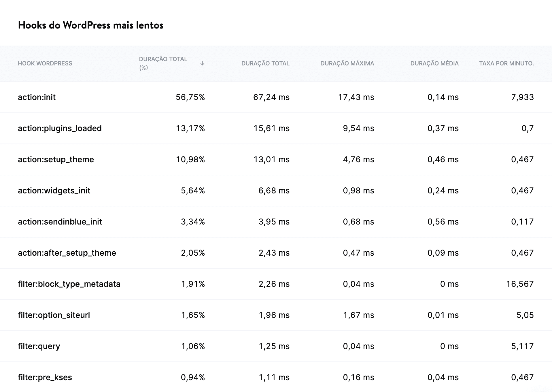Sort by DURAÇÃO MÁXIMA column header
The height and width of the screenshot is (392, 552).
(348, 63)
